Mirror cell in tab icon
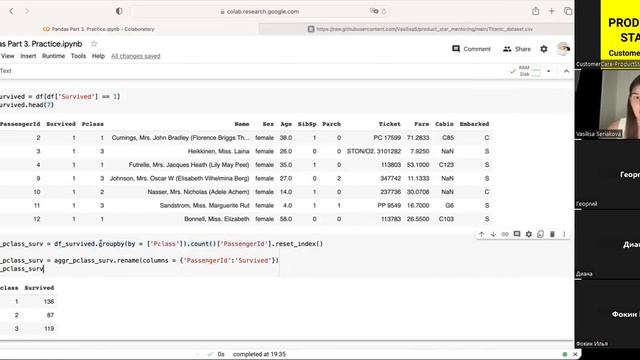The image size is (640, 360). pyautogui.click(x=540, y=234)
